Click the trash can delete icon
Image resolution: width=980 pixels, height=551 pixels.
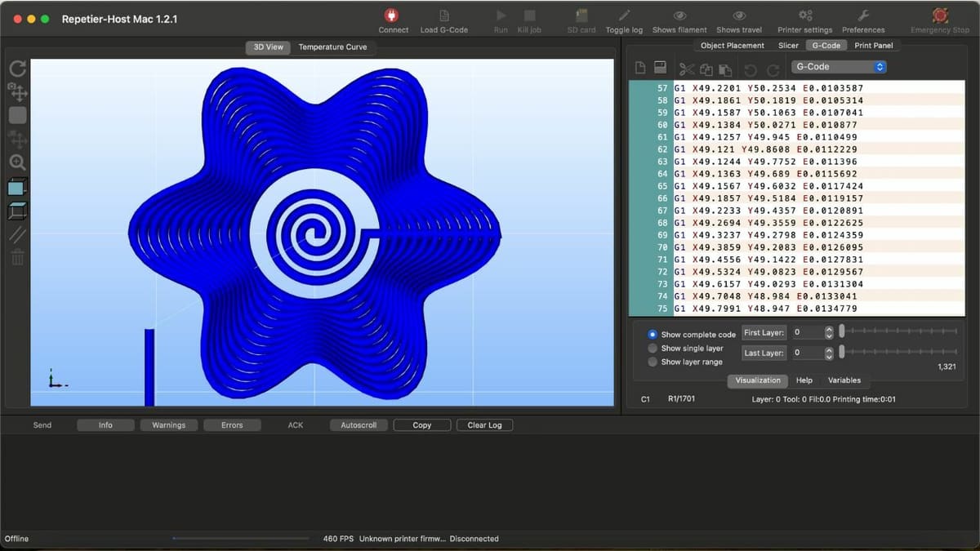pos(17,257)
